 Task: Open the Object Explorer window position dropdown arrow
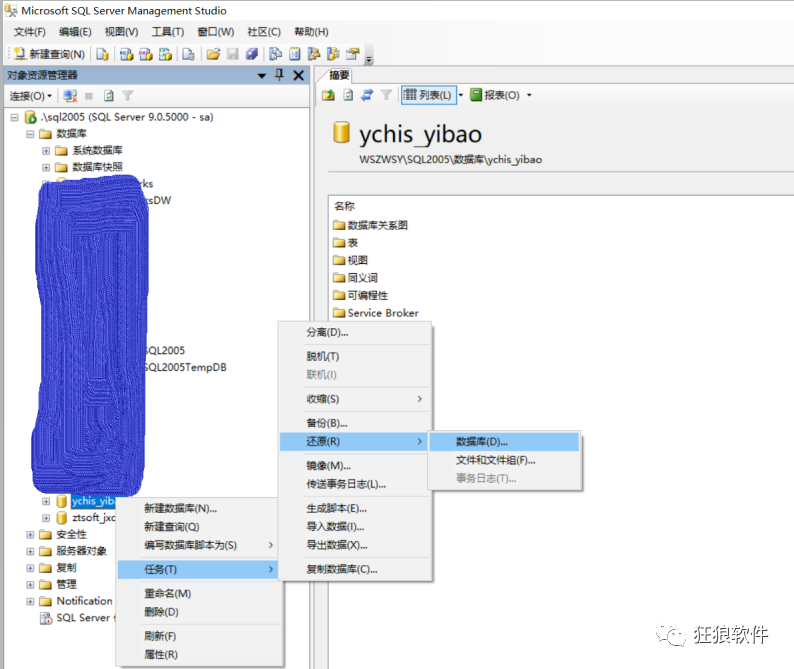[x=262, y=76]
